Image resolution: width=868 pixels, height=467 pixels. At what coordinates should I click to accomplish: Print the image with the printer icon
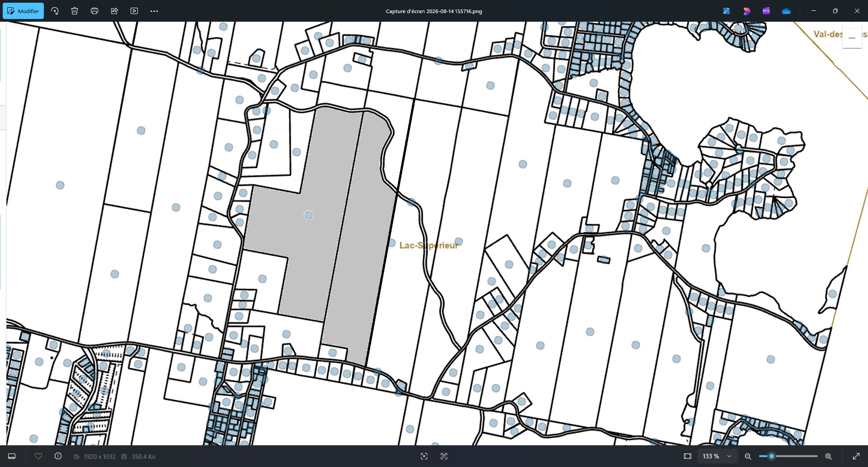pos(94,11)
